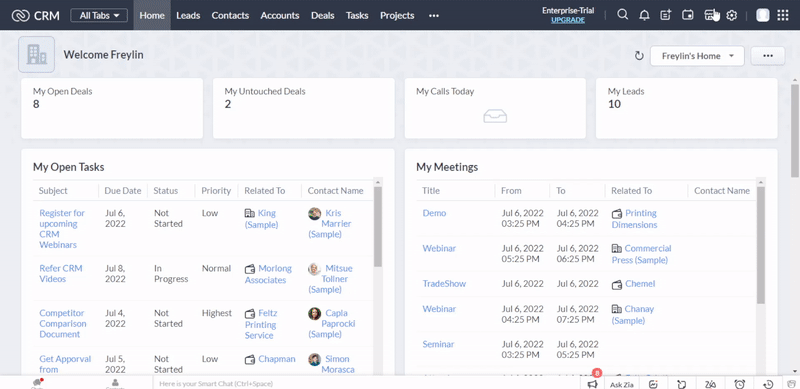Open Commercial Press (Sample) link

click(641, 254)
